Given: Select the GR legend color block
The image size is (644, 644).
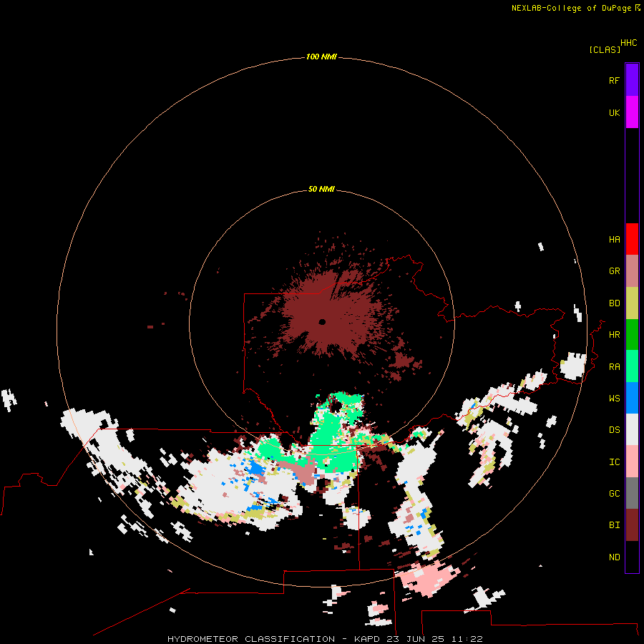Looking at the screenshot, I should pyautogui.click(x=632, y=270).
